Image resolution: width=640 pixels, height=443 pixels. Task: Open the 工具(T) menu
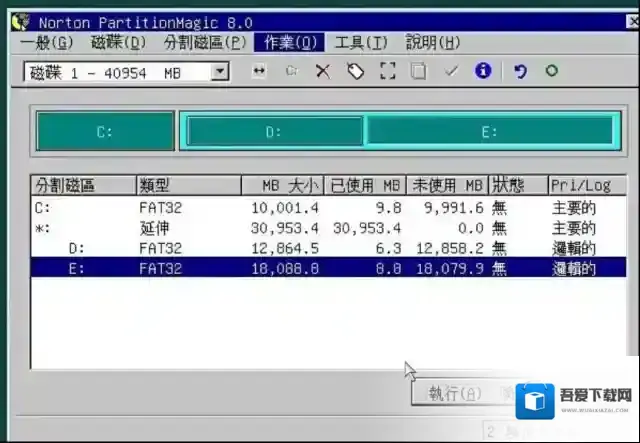pyautogui.click(x=361, y=42)
